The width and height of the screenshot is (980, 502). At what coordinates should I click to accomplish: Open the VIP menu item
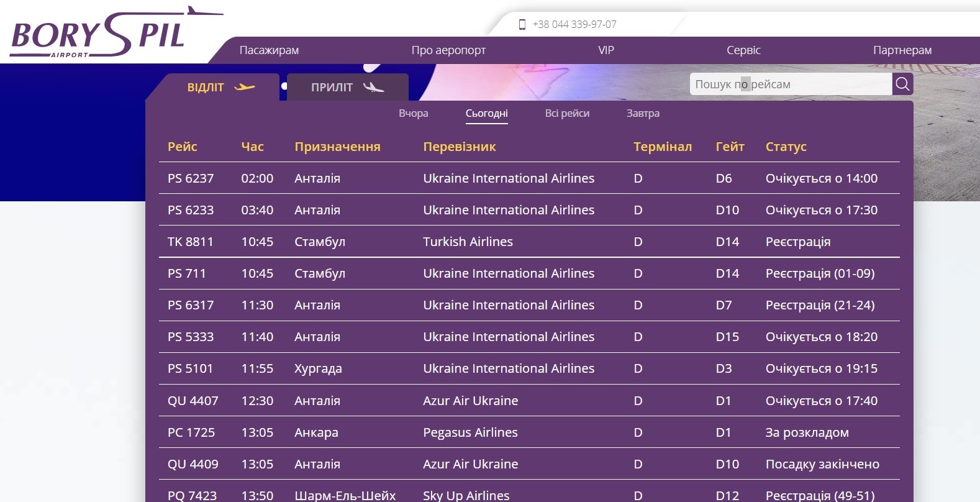[x=606, y=50]
